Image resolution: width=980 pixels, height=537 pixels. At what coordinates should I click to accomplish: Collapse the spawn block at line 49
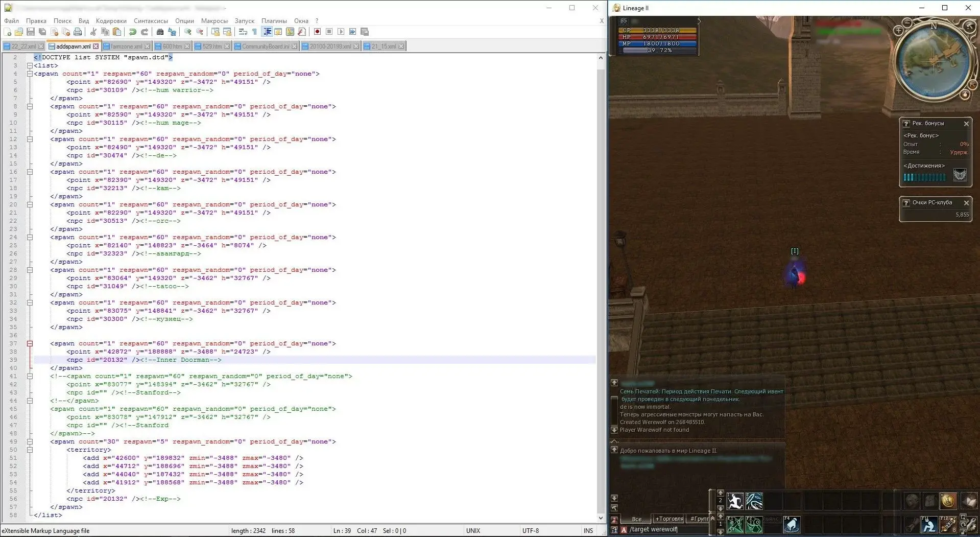point(30,441)
